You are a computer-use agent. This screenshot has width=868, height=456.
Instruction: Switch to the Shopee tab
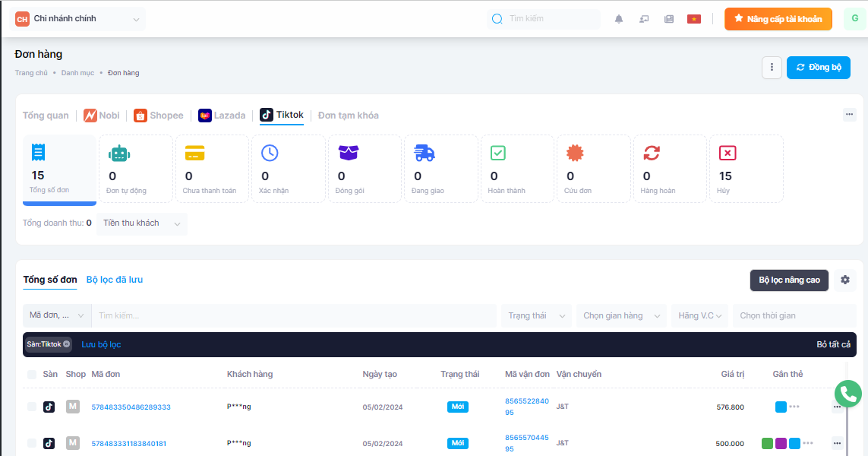(159, 116)
